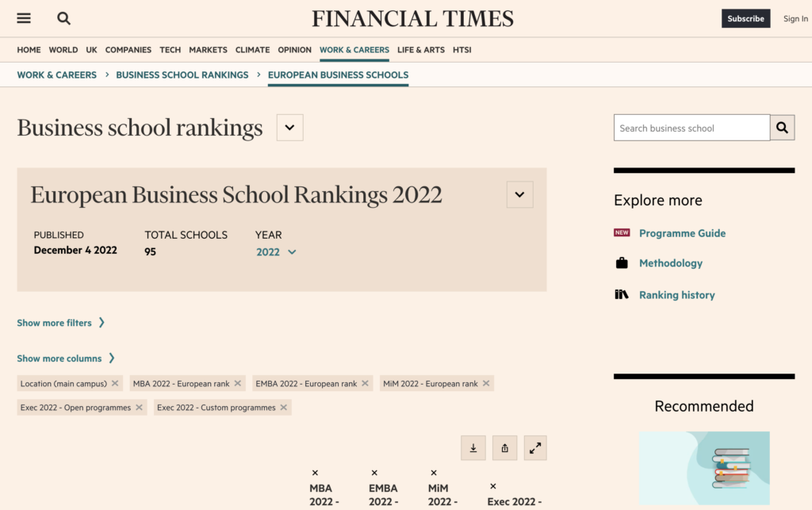
Task: Remove the EMBA 2022 - European rank chip
Action: 365,383
